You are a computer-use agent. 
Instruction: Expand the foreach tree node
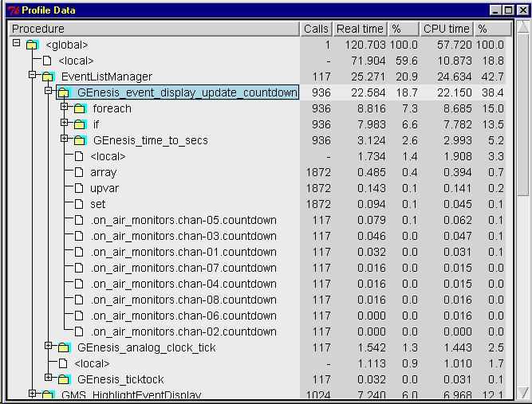pyautogui.click(x=65, y=107)
